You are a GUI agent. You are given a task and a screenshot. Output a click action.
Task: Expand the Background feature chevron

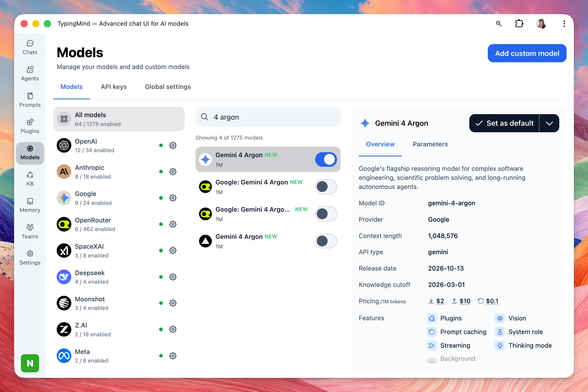[x=432, y=361]
